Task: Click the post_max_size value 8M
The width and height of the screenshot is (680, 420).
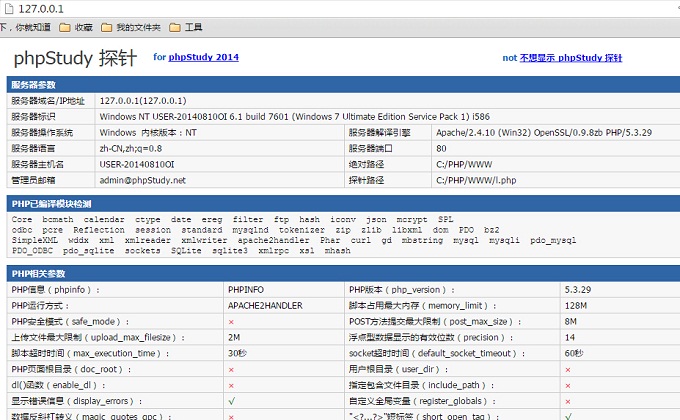Action: coord(570,322)
